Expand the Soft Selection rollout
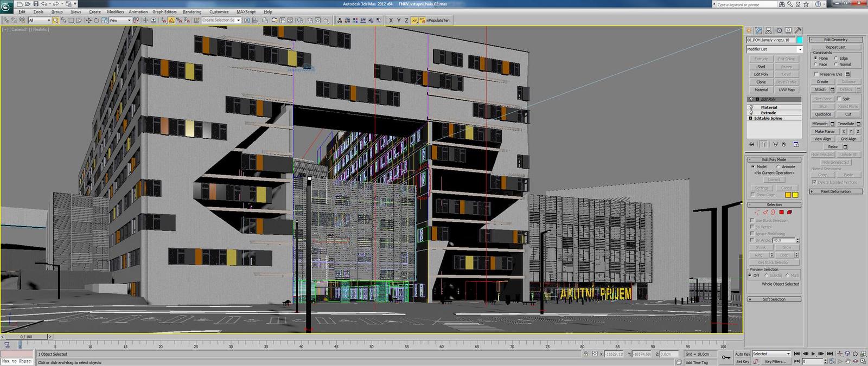This screenshot has width=868, height=366. click(x=774, y=299)
